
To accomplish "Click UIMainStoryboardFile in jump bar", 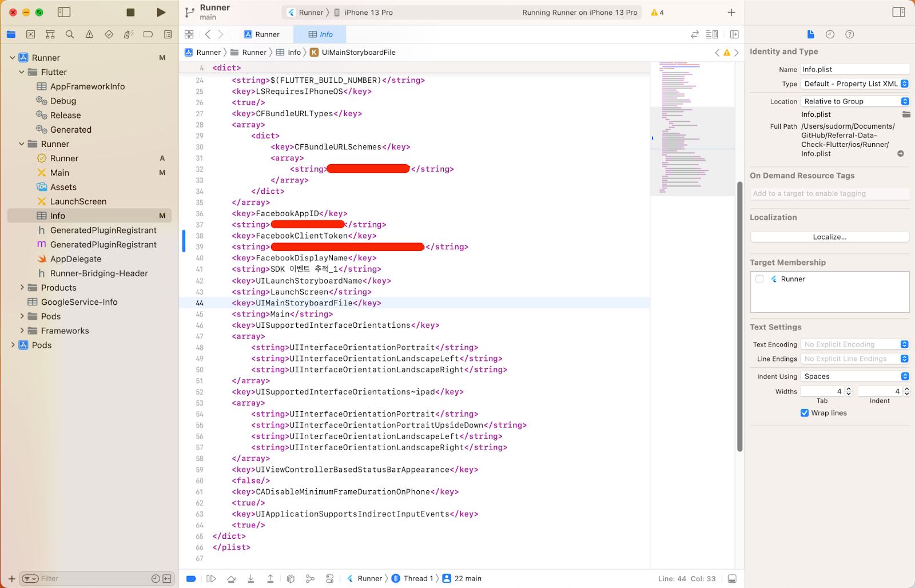I will click(x=353, y=53).
